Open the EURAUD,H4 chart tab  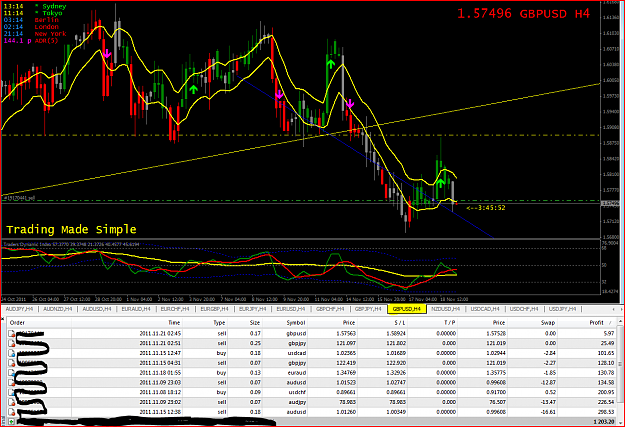point(136,309)
